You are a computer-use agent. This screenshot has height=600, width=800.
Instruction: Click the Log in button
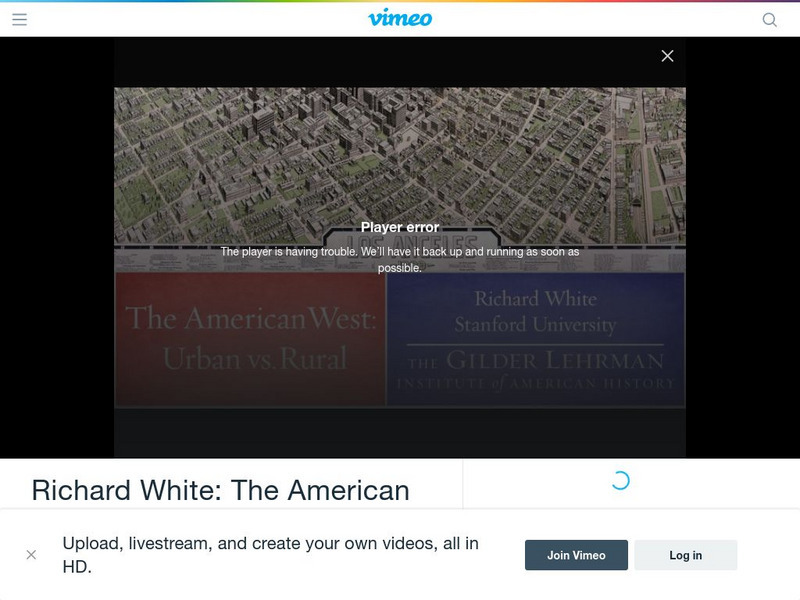pos(686,555)
